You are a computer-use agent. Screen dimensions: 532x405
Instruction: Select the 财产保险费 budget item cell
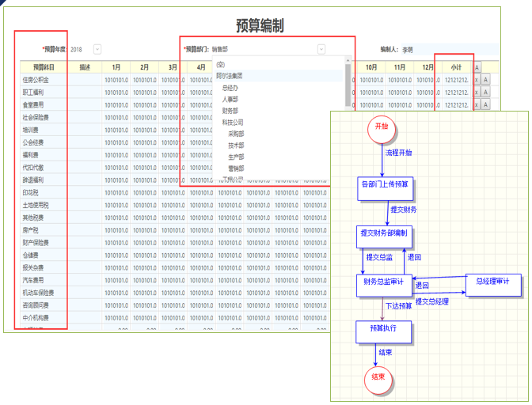(44, 243)
